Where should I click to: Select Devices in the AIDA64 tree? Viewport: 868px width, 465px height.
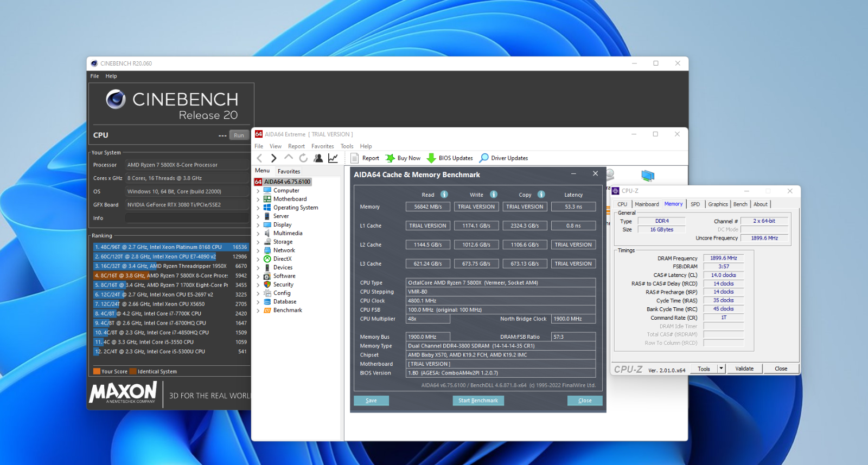click(x=283, y=268)
